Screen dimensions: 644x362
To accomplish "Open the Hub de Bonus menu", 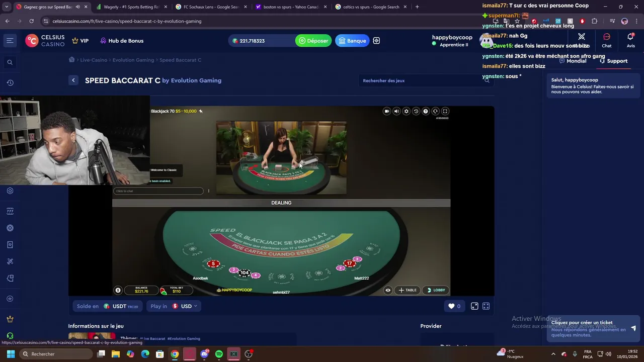I will [x=122, y=41].
